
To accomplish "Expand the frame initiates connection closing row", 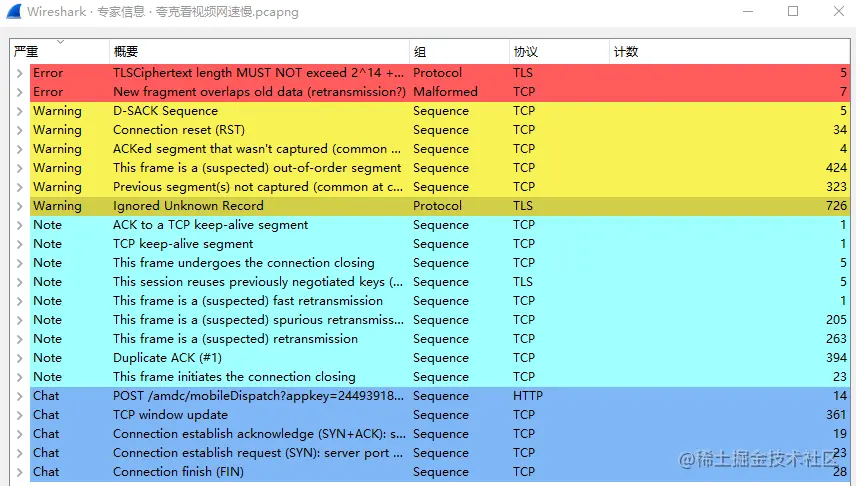I will pos(20,377).
